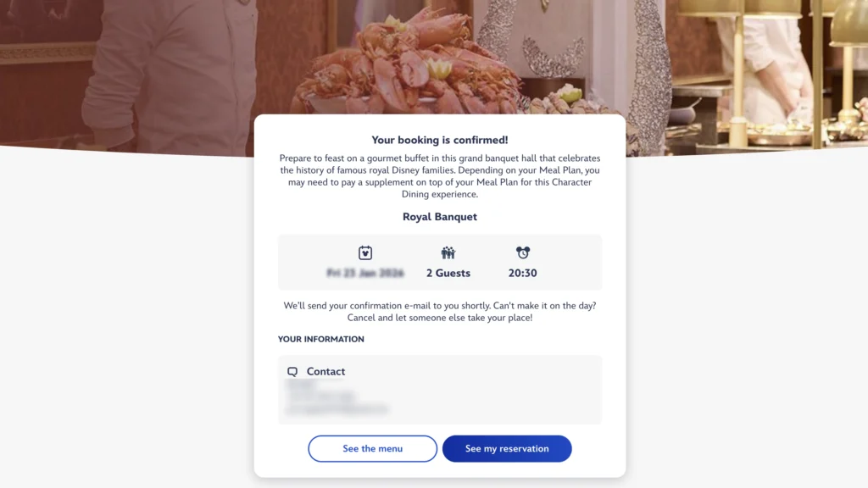
Task: Click the blurred contact phone line
Action: click(320, 396)
